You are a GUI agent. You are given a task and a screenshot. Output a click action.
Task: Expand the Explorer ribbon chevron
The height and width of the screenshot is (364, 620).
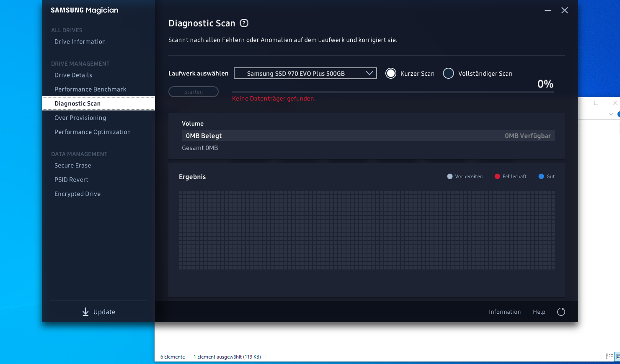(611, 114)
